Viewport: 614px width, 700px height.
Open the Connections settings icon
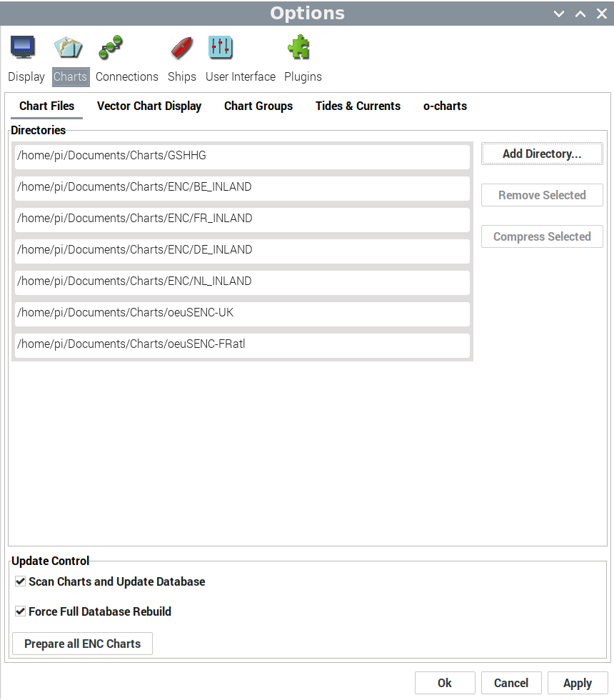pyautogui.click(x=111, y=48)
